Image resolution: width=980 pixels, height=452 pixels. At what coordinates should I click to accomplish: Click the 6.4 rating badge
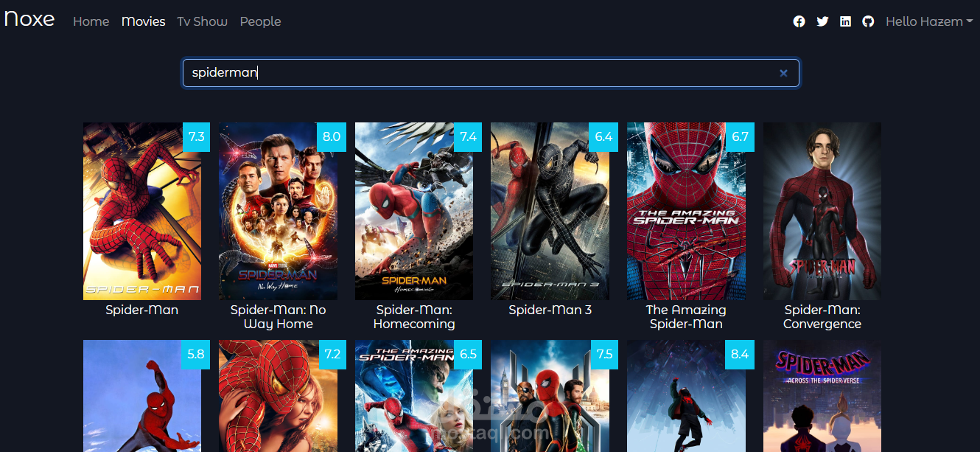pyautogui.click(x=603, y=136)
